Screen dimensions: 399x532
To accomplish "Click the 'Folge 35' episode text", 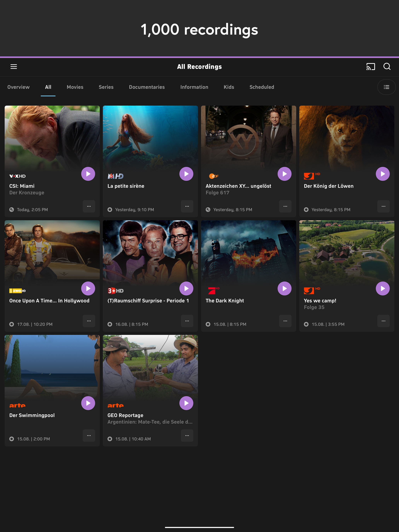I will click(314, 307).
